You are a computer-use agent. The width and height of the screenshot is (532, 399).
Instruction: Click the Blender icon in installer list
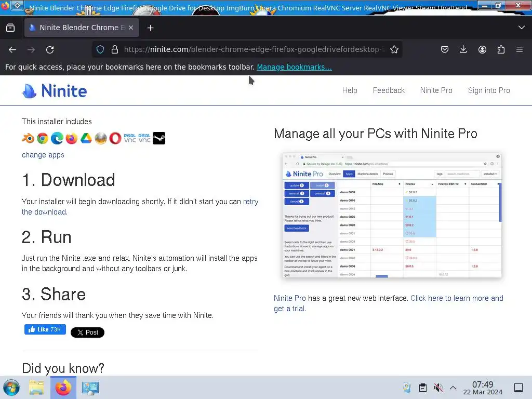[28, 138]
